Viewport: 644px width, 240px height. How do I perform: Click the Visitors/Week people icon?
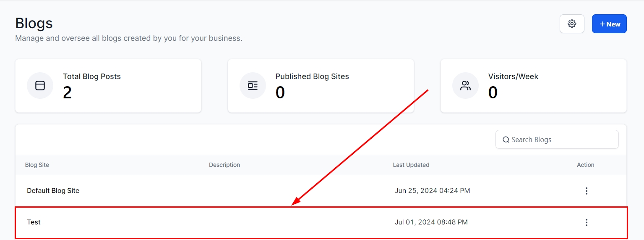tap(465, 86)
